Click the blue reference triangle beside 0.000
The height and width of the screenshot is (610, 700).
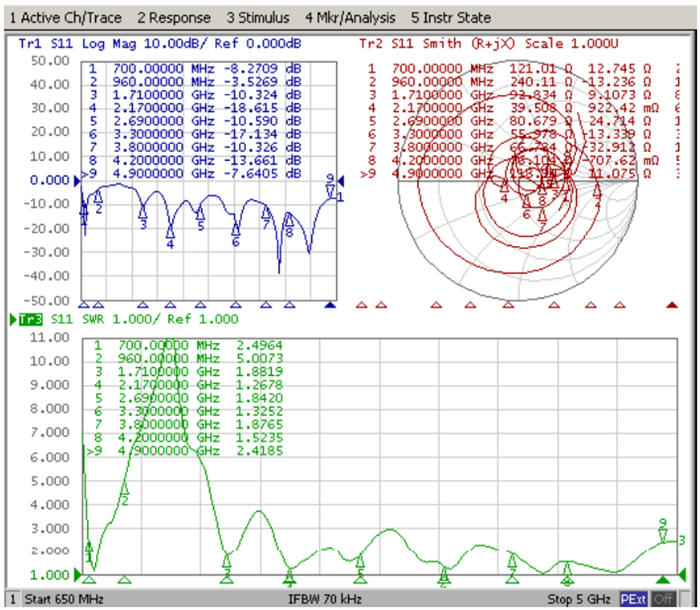click(x=77, y=181)
